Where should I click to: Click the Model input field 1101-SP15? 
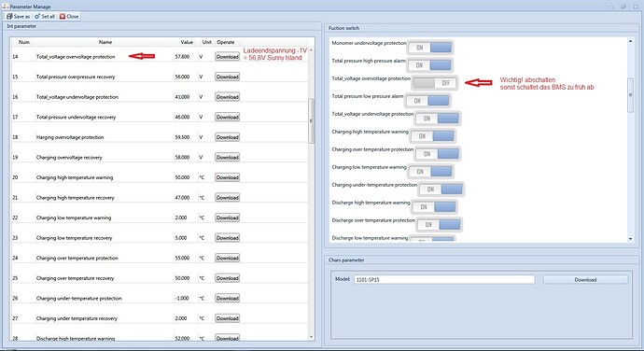coord(444,279)
